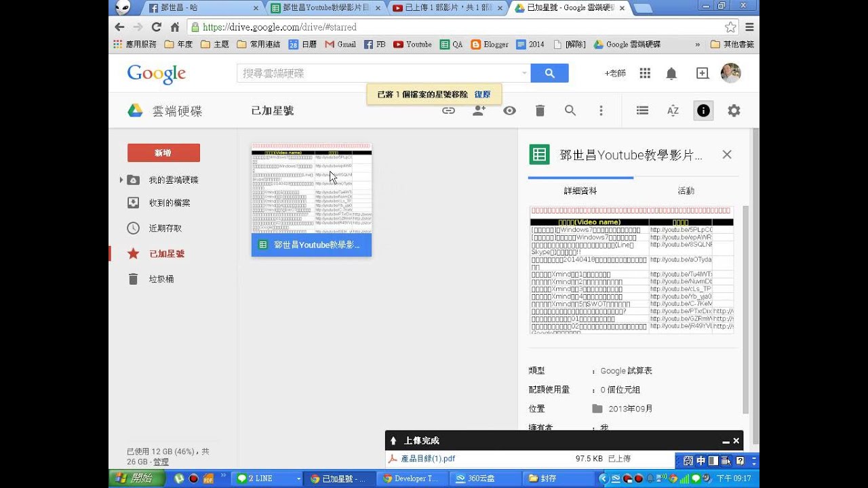Click the 管理 storage link
Screen dimensions: 868x488
[161, 462]
